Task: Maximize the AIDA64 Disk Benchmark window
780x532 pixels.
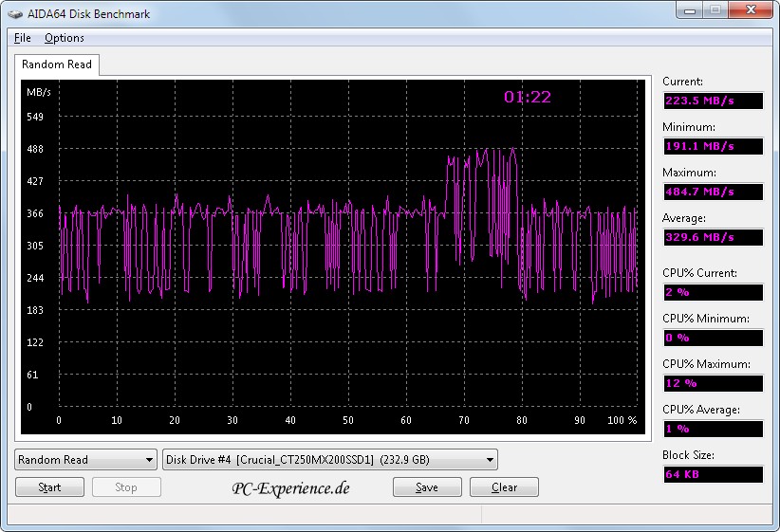Action: 715,11
